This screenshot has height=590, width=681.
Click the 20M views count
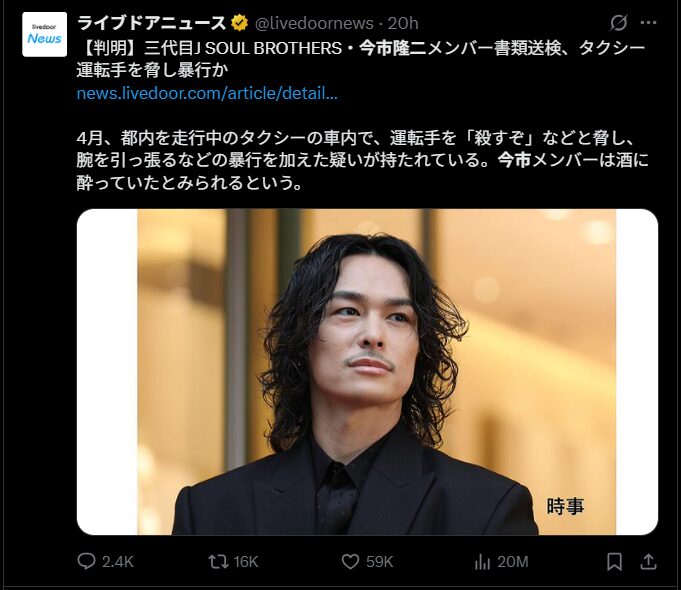point(512,562)
